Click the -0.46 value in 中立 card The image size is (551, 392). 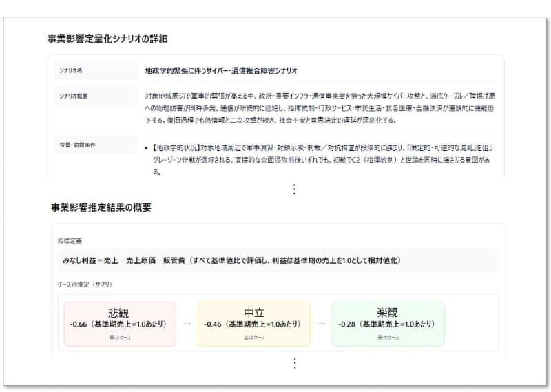tap(213, 324)
